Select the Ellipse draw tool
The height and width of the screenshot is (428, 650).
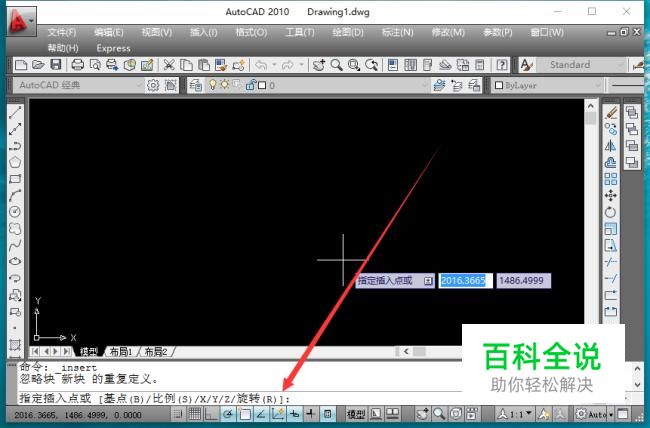pos(15,261)
